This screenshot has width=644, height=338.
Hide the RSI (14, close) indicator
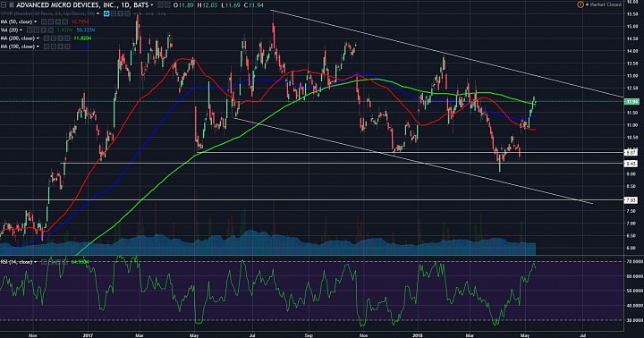click(44, 262)
